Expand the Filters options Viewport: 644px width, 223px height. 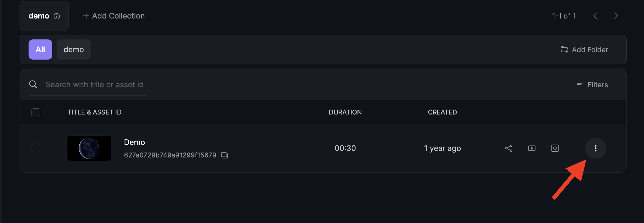click(x=592, y=85)
